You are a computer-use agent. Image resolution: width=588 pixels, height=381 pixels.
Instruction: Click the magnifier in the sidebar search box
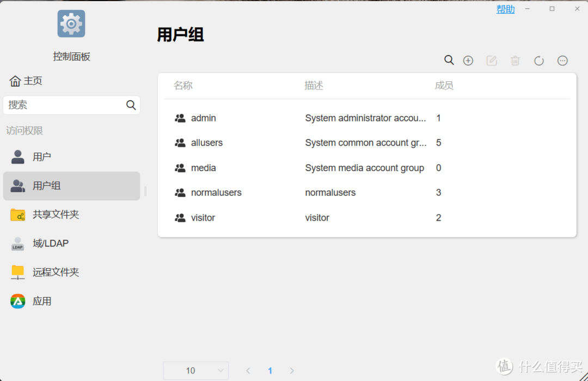pyautogui.click(x=131, y=105)
